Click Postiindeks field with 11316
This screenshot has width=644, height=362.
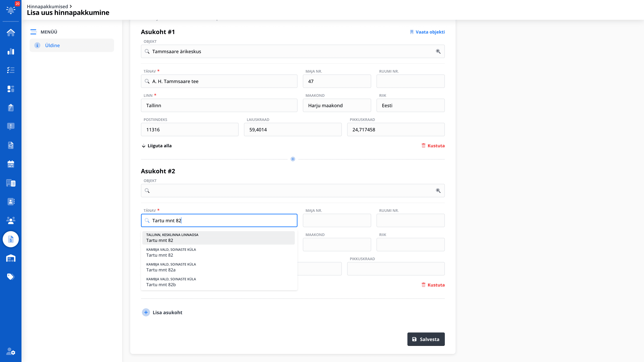190,130
